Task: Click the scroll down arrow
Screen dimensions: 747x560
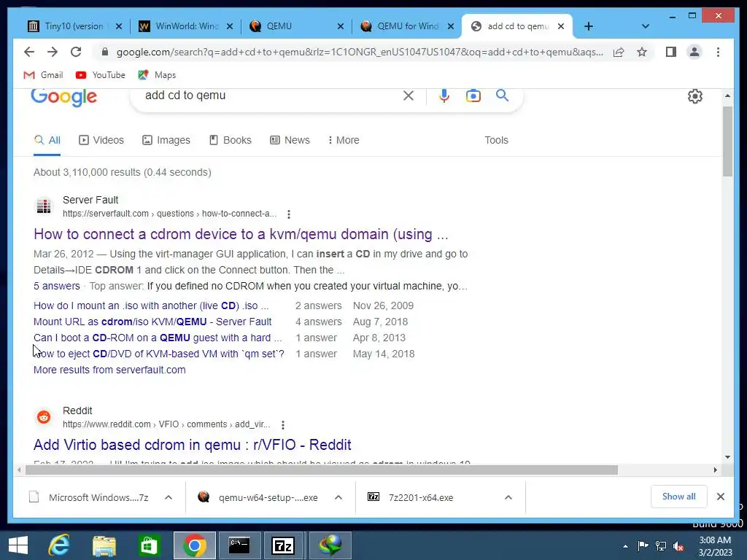Action: click(727, 457)
